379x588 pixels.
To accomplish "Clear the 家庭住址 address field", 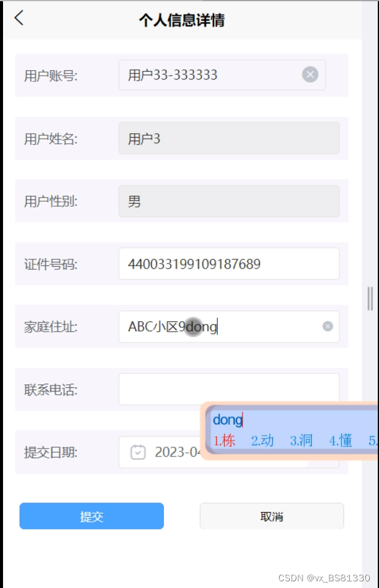I will [x=327, y=326].
